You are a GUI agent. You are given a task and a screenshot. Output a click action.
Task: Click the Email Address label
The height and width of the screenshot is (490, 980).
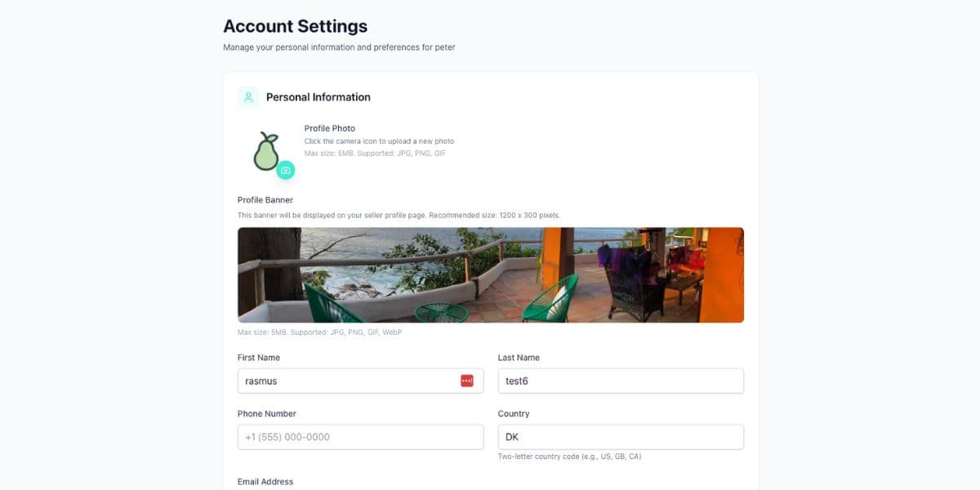265,482
